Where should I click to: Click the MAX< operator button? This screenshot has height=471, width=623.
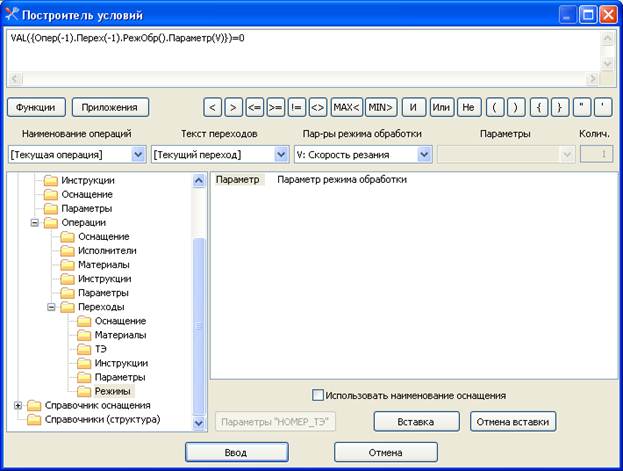(x=346, y=107)
